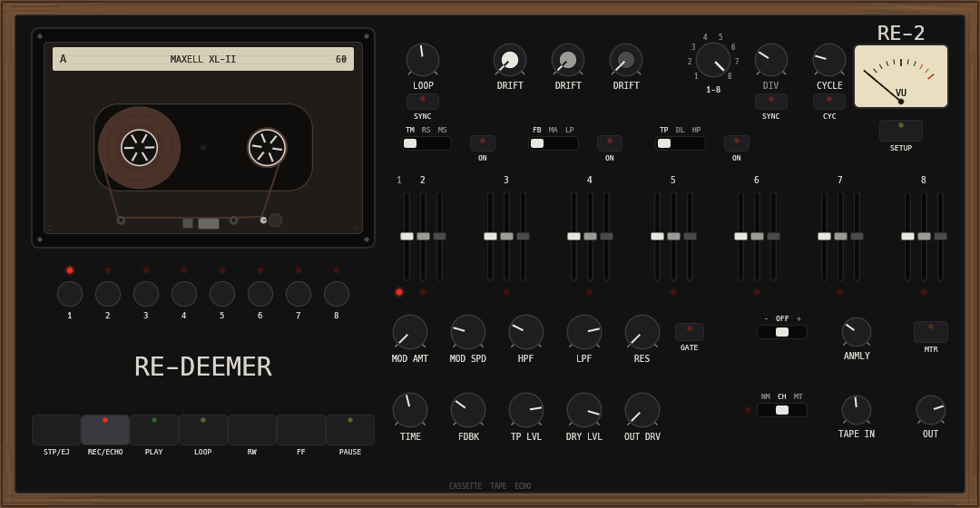Toggle the SYNC button under LOOP
This screenshot has width=980, height=508.
423,102
